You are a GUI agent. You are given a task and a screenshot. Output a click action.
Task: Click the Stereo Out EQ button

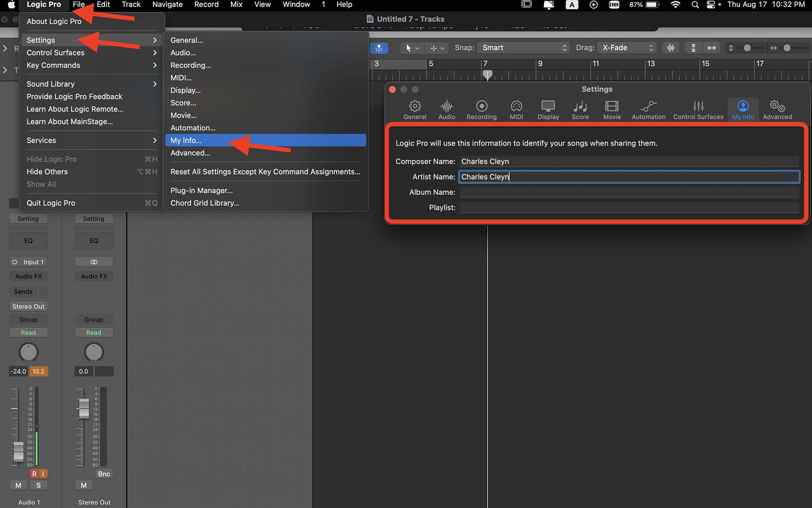pyautogui.click(x=94, y=241)
